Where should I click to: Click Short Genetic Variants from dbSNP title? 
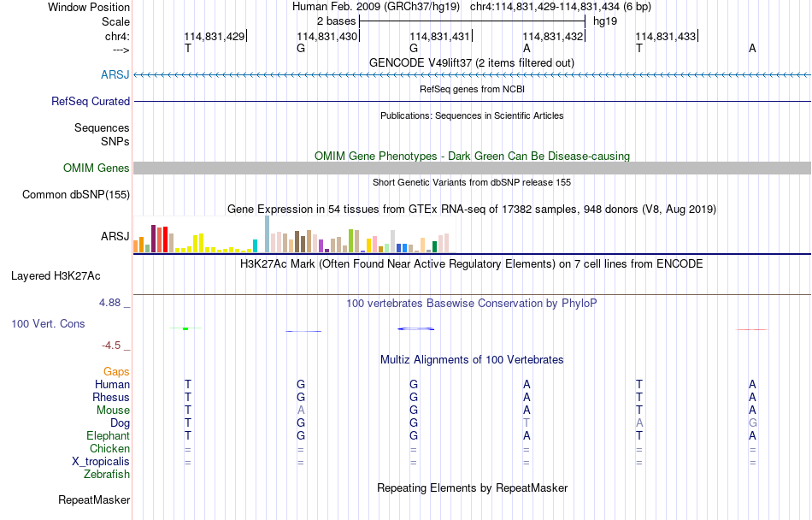coord(472,182)
